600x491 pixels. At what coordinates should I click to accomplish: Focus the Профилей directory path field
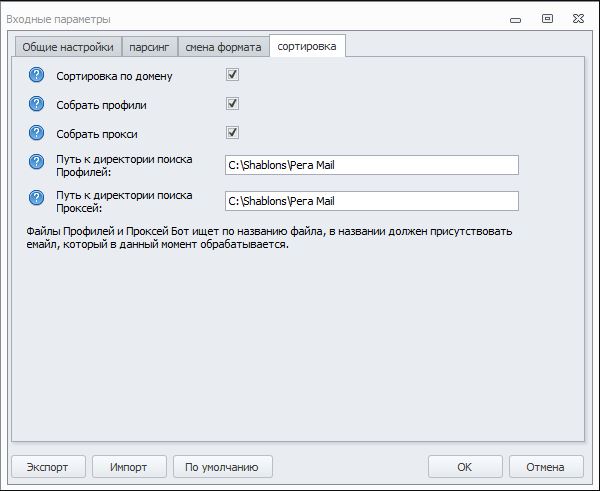(372, 165)
